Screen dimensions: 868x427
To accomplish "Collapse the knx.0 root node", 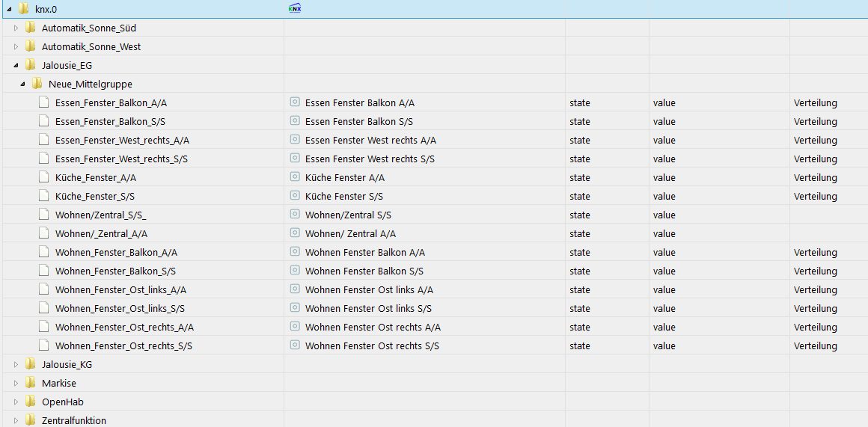I will [10, 9].
